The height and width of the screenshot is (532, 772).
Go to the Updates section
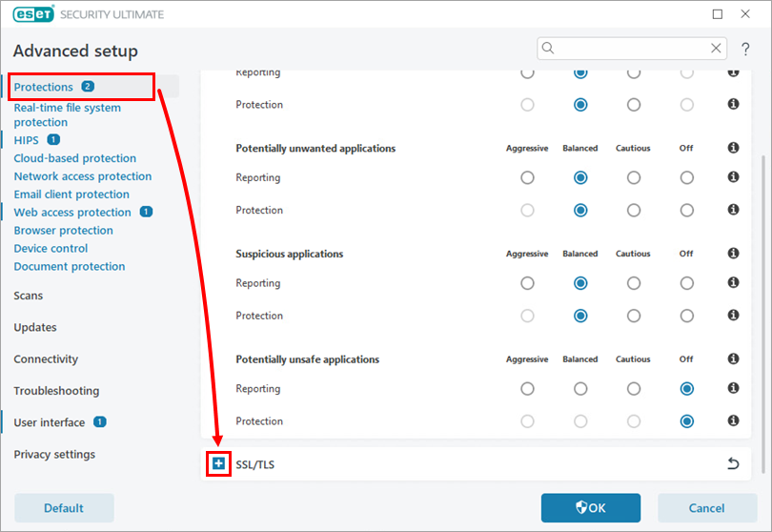35,327
